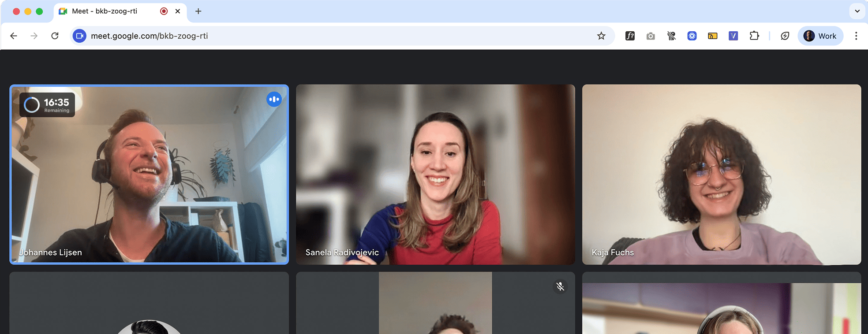868x334 pixels.
Task: Click the address bar URL field
Action: 342,36
